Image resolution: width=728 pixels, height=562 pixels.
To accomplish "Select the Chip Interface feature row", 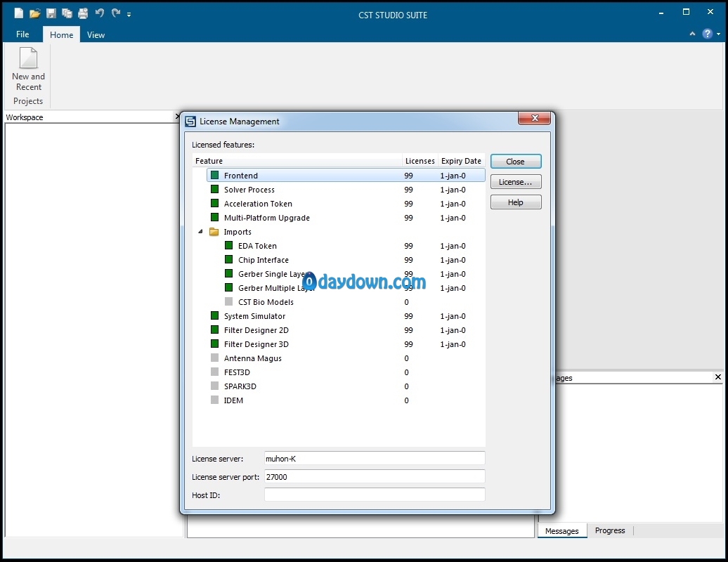I will click(353, 260).
